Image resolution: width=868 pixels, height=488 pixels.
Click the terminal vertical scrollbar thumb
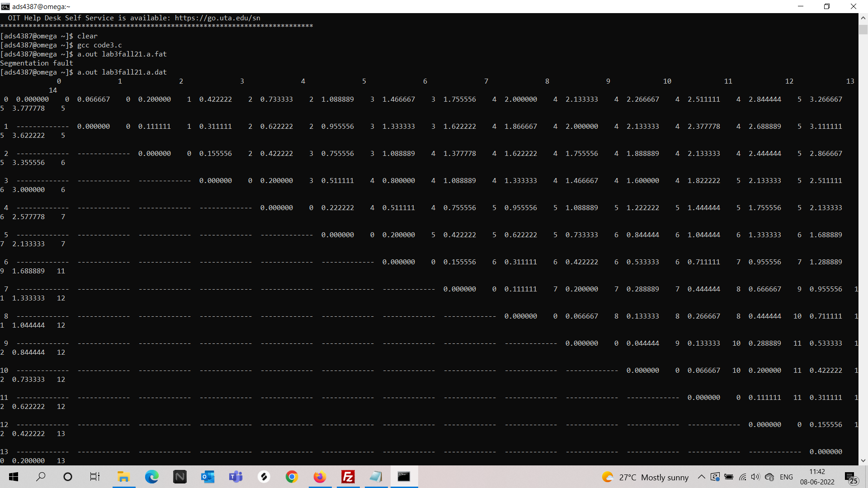click(863, 29)
